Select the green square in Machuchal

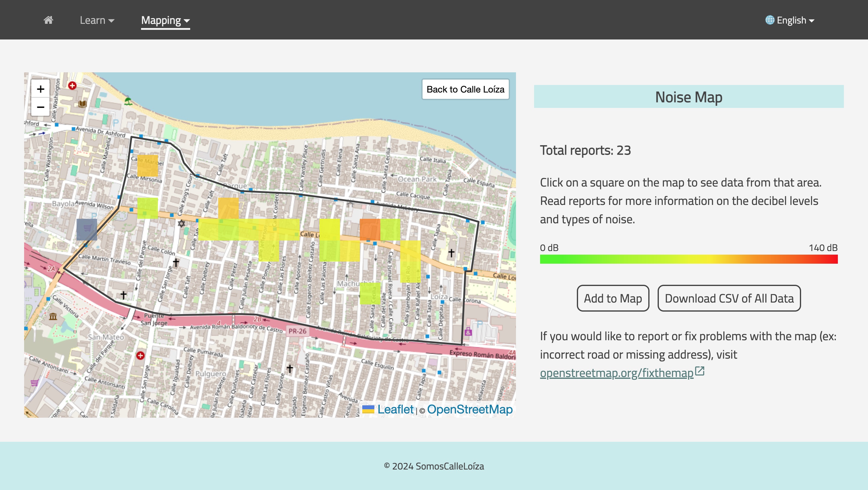pyautogui.click(x=370, y=293)
